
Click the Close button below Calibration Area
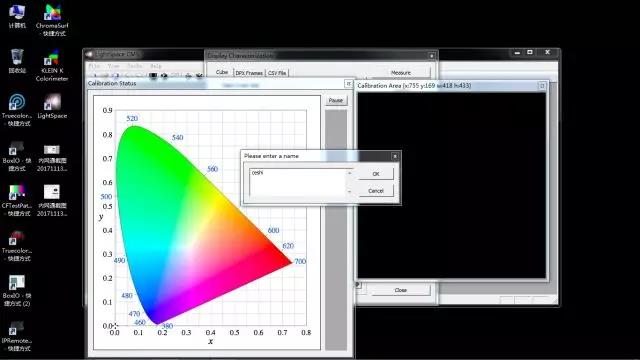[401, 290]
